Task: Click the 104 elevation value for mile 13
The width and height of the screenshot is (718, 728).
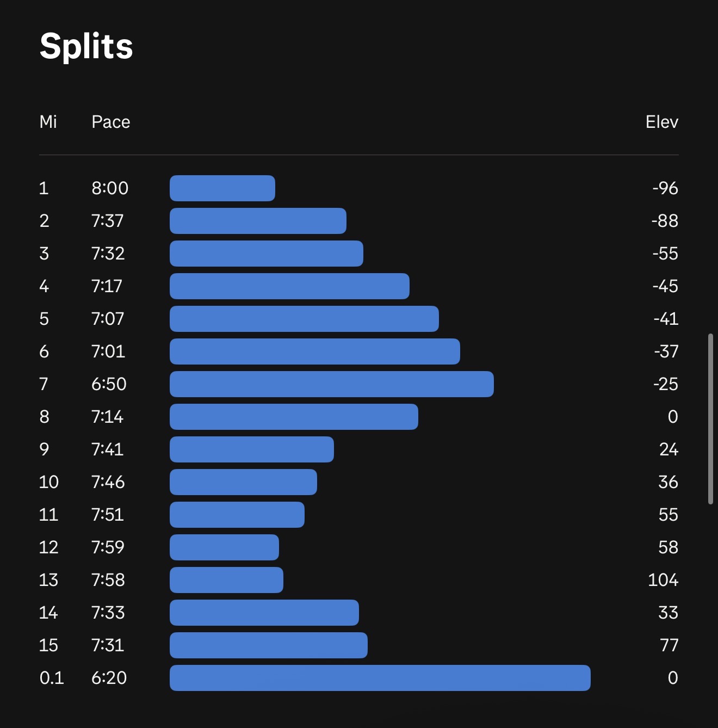Action: click(x=663, y=580)
